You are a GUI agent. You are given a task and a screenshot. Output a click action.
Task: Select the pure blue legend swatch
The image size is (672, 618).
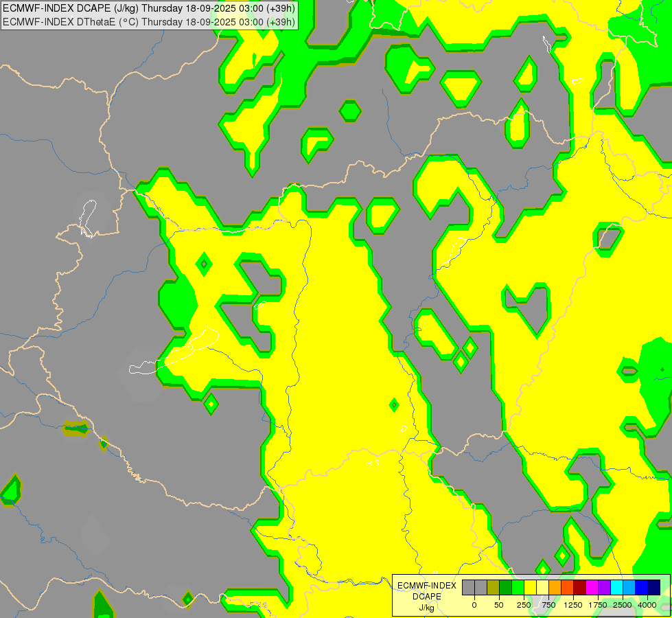click(x=641, y=588)
